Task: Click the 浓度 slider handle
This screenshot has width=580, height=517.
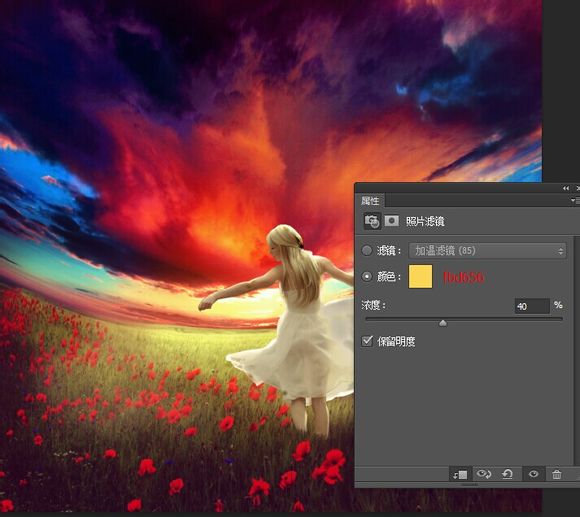Action: coord(443,323)
